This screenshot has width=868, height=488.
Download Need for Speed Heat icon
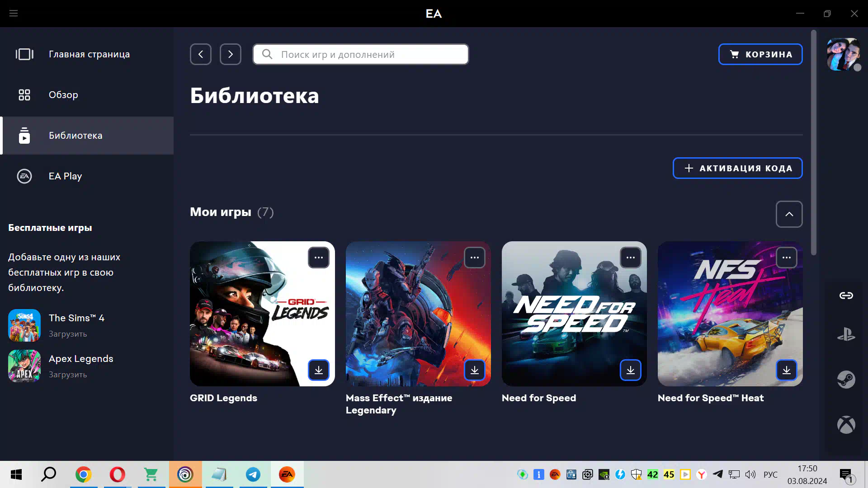tap(787, 370)
